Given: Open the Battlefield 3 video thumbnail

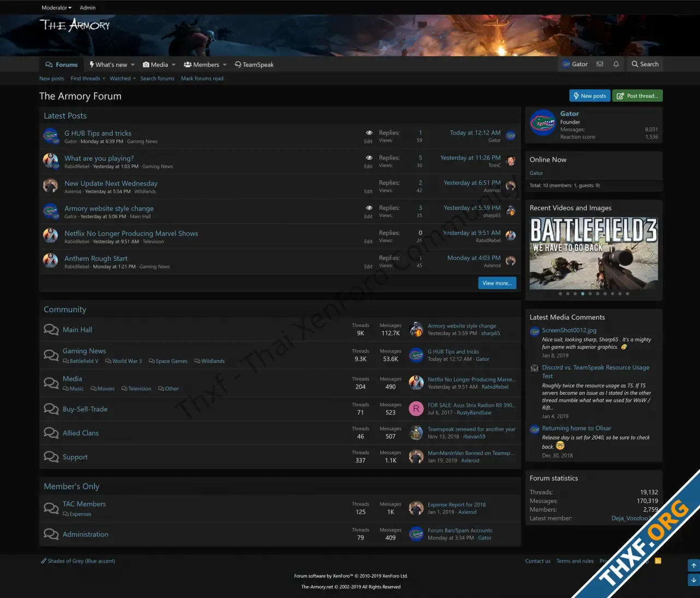Looking at the screenshot, I should pos(594,254).
